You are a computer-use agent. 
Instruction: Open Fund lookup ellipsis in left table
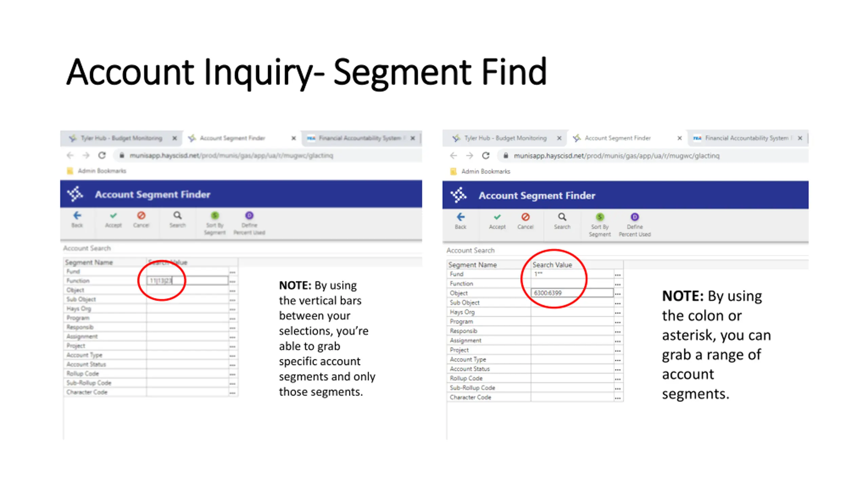(233, 272)
